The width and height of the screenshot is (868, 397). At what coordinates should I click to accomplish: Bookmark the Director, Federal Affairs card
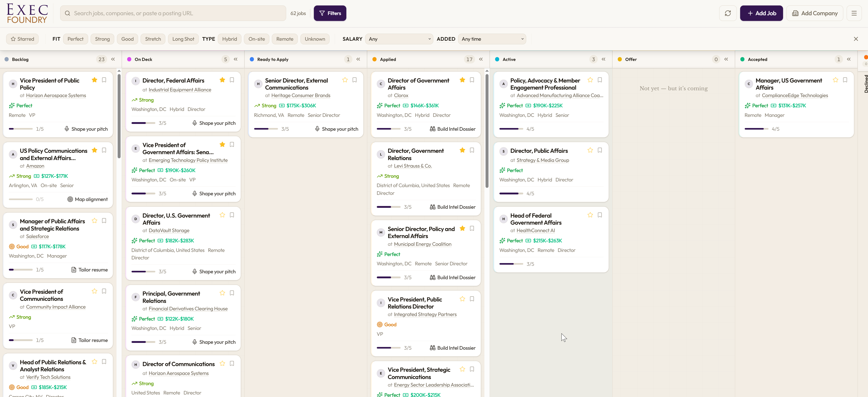(232, 80)
